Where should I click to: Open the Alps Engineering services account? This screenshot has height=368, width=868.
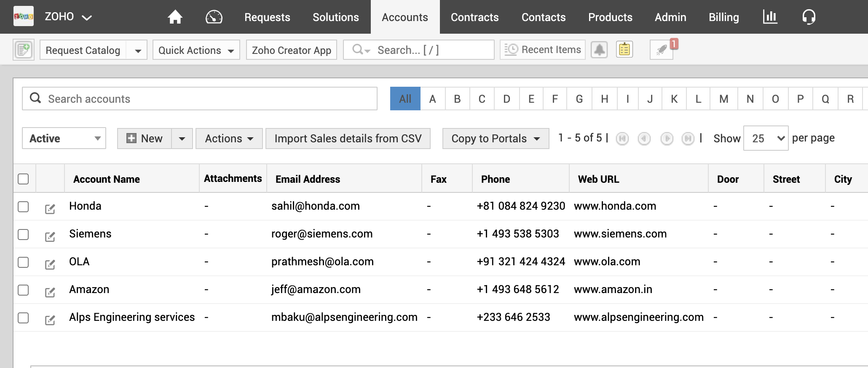(x=132, y=317)
